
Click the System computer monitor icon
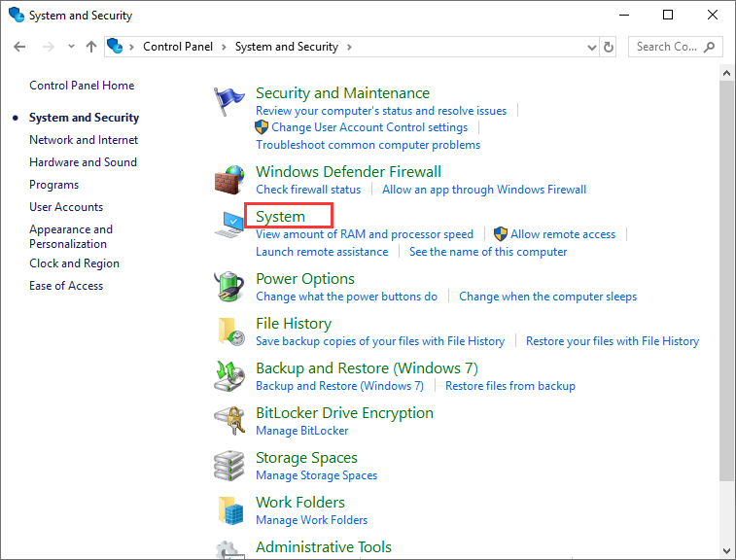pyautogui.click(x=229, y=225)
